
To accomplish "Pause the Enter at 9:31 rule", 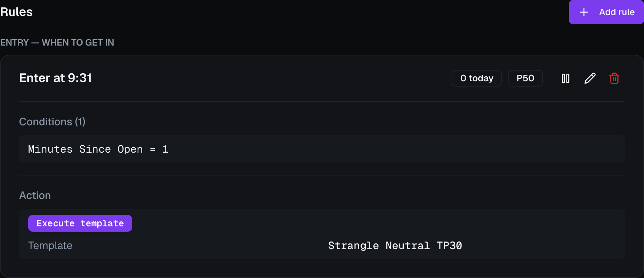I will pyautogui.click(x=566, y=78).
